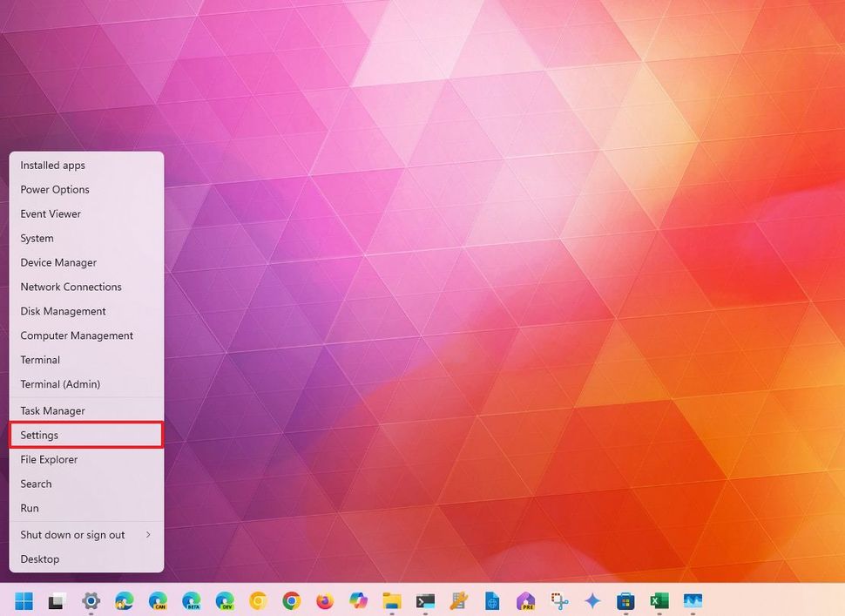Select Disk Management in the context menu
Screen dimensions: 845x616
pos(63,311)
